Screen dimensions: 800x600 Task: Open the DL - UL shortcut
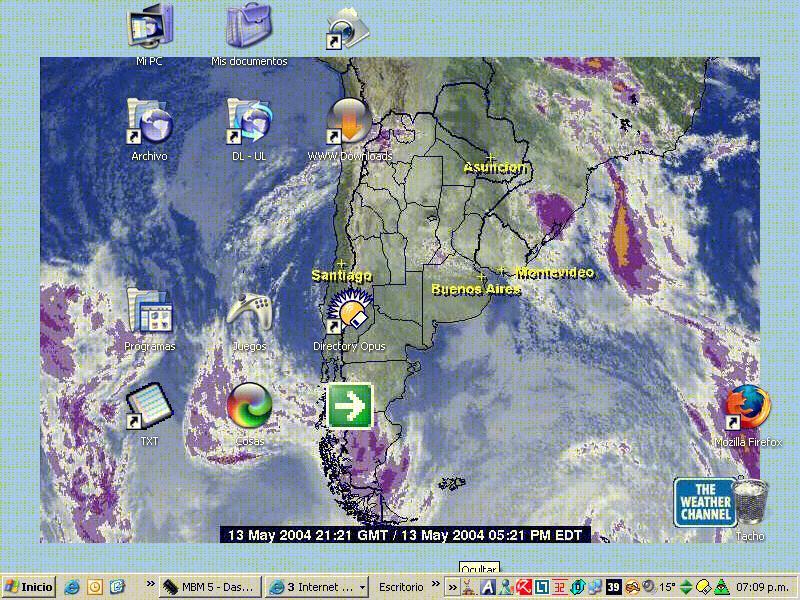click(x=249, y=124)
